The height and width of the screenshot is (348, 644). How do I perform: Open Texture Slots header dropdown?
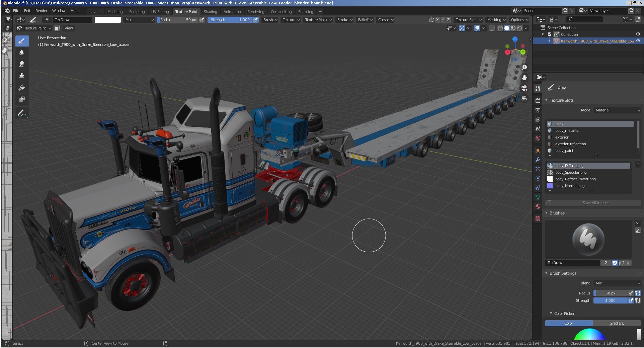click(x=468, y=20)
